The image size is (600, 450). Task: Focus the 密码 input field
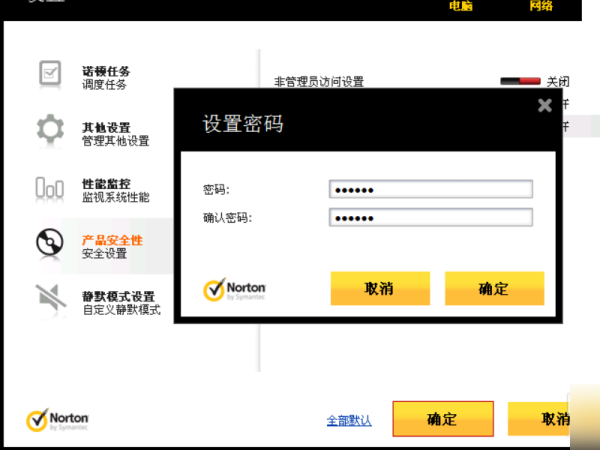pos(431,189)
